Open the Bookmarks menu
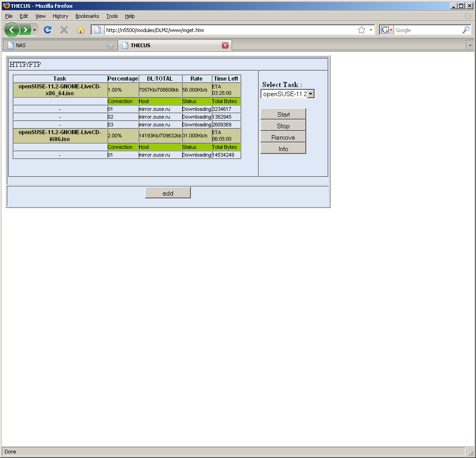This screenshot has height=458, width=476. coord(87,16)
